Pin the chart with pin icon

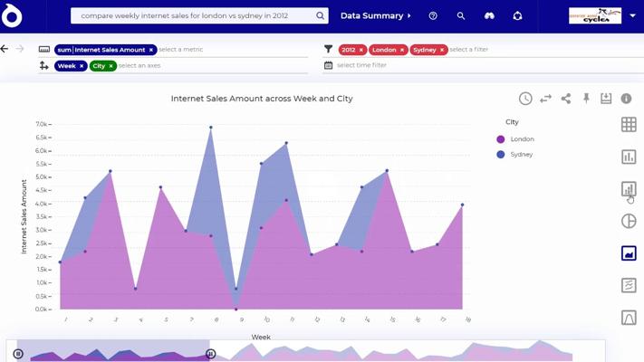586,98
